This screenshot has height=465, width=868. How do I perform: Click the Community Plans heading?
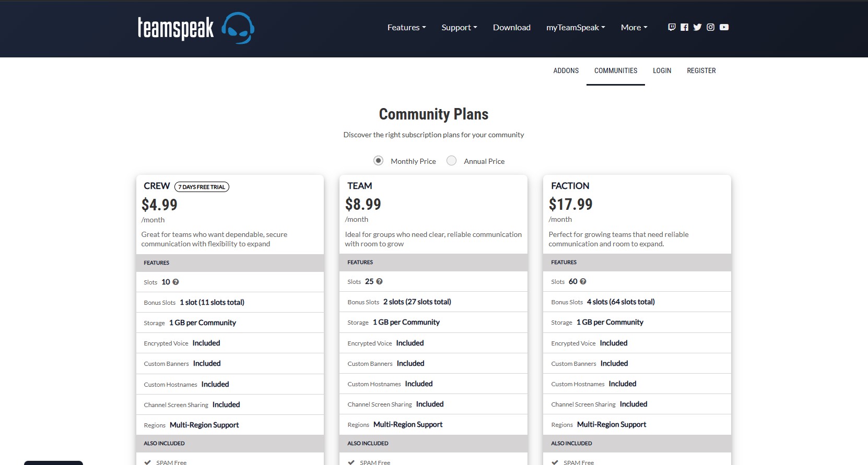click(434, 114)
